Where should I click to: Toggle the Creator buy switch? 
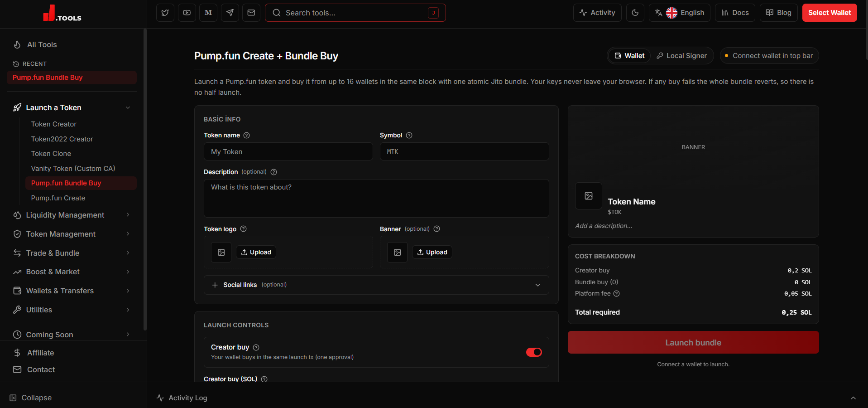coord(534,352)
